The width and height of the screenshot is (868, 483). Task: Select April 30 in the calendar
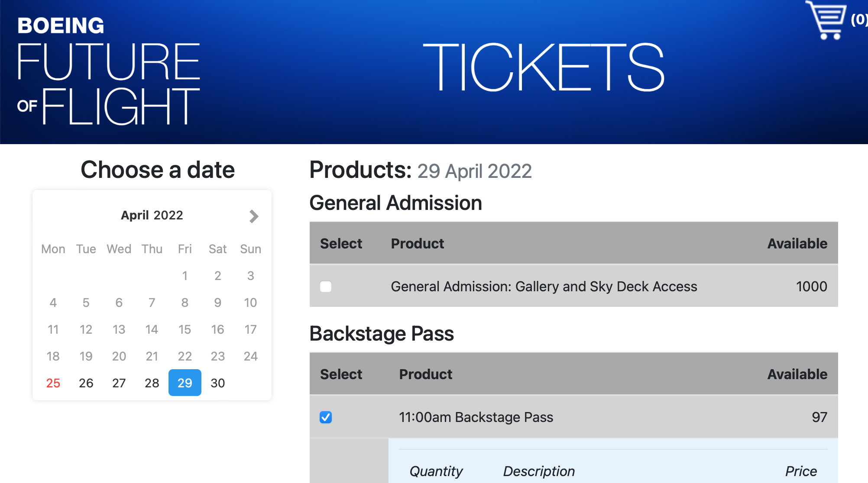pyautogui.click(x=217, y=383)
